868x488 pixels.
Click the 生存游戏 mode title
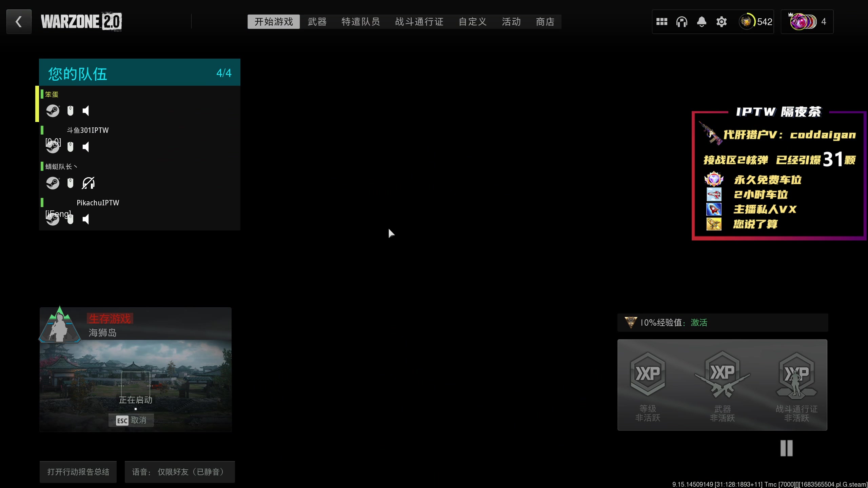point(110,319)
